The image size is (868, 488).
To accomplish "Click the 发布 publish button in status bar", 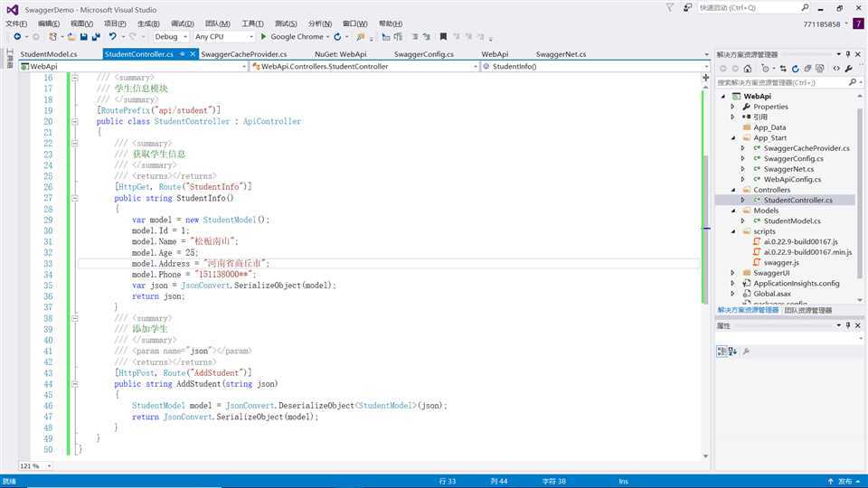I will [x=844, y=482].
